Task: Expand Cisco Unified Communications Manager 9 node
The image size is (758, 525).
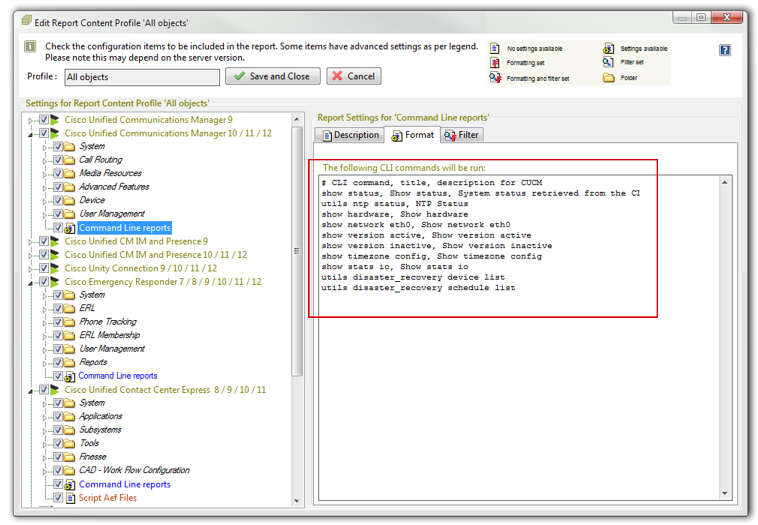Action: [30, 120]
